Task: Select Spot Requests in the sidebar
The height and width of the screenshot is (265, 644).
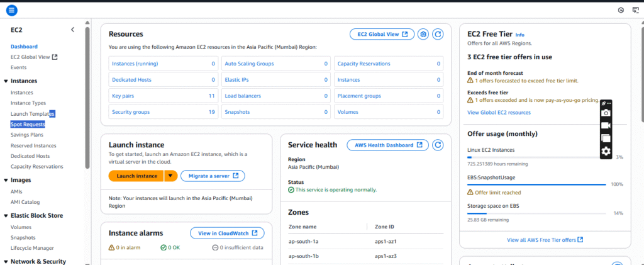Action: [28, 124]
